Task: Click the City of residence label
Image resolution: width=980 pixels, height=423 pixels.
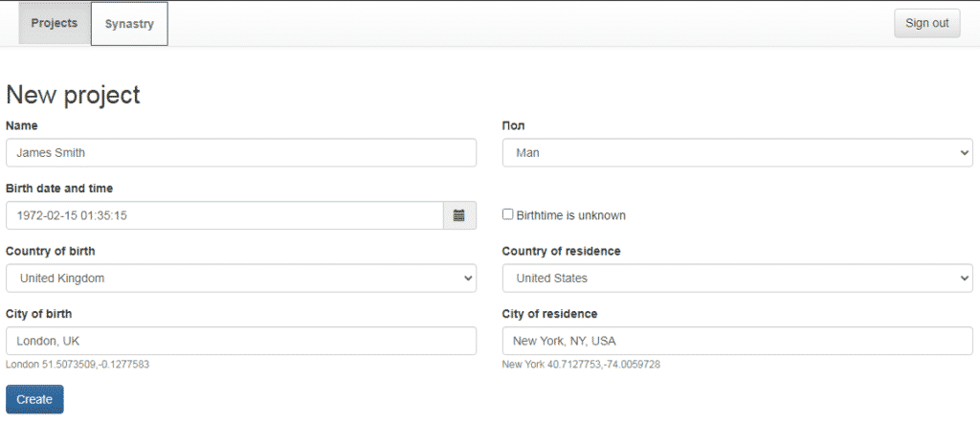Action: [549, 314]
